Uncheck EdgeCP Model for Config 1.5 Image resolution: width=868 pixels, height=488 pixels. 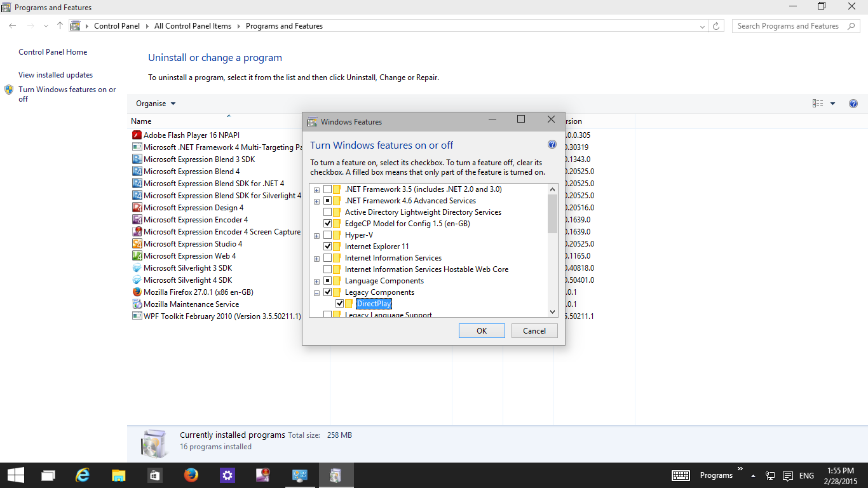coord(327,224)
